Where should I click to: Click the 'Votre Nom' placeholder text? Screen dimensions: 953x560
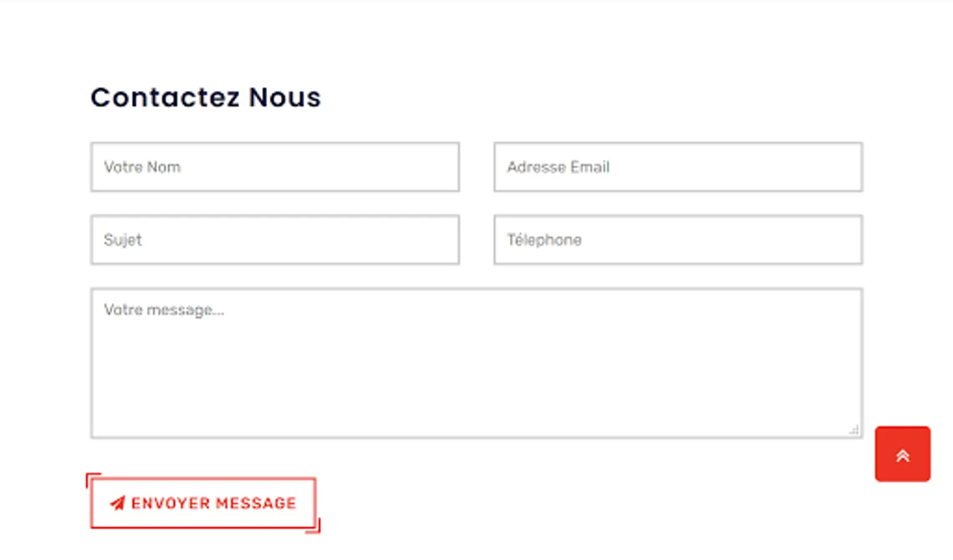pos(142,167)
